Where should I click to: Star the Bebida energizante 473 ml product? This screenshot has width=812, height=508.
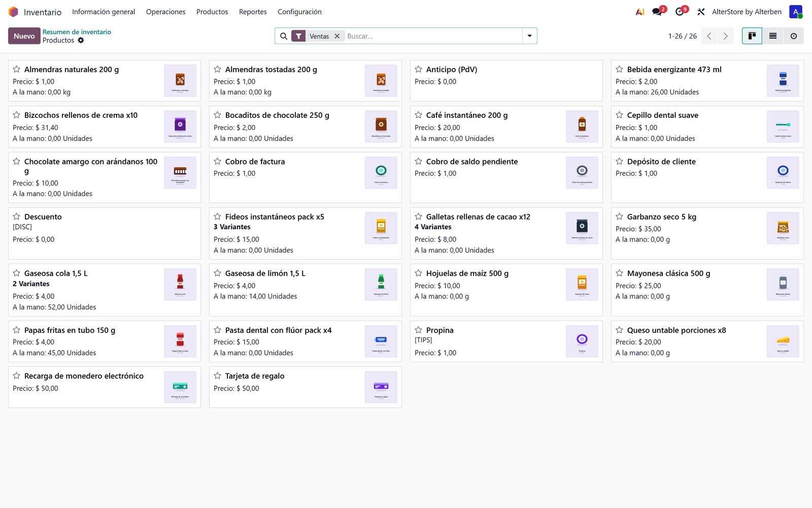[x=620, y=69]
